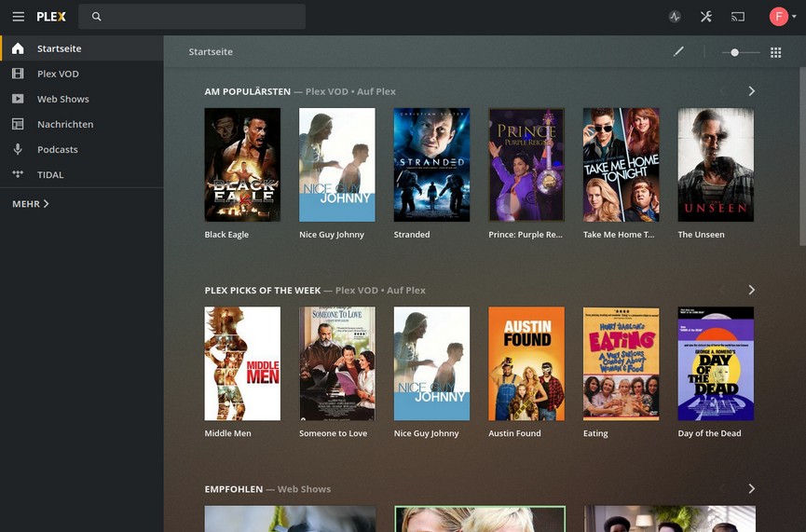Open Nice Guy Johnny poster in Plex Picks
This screenshot has height=532, width=806.
click(x=431, y=363)
